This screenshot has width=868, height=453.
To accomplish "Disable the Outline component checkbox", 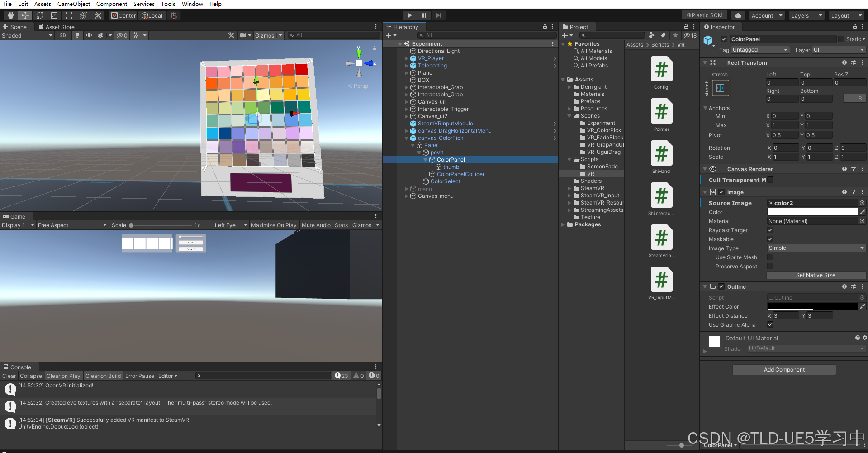I will pos(721,286).
